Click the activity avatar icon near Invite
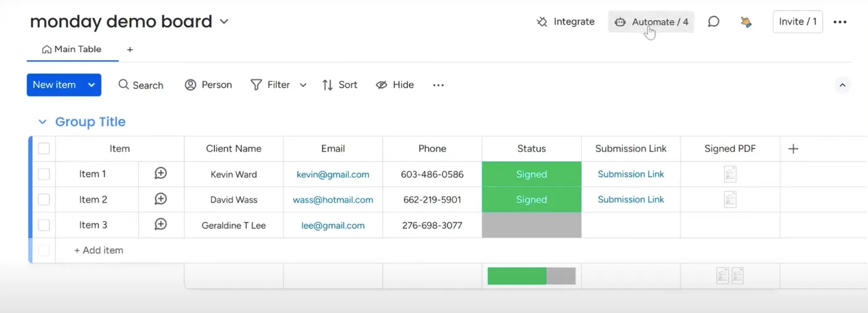 (746, 22)
